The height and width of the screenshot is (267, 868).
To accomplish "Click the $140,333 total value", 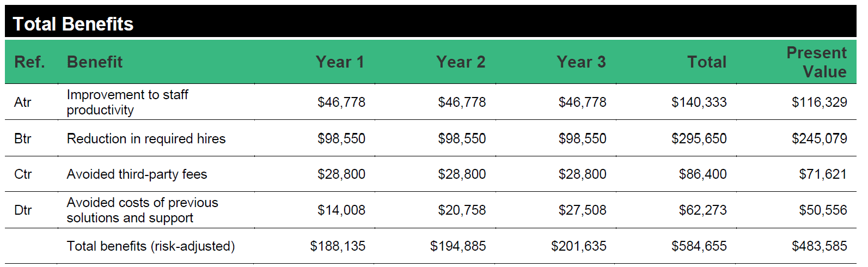I will [x=699, y=102].
